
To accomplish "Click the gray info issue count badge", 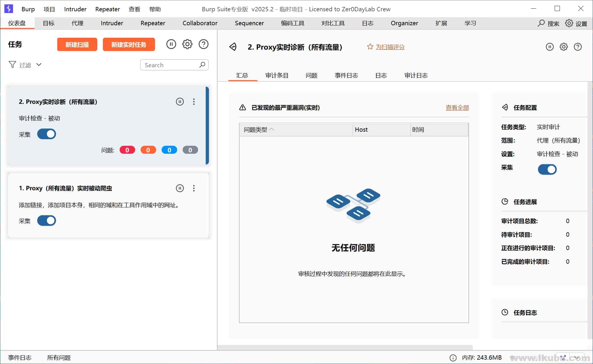I will [x=190, y=150].
